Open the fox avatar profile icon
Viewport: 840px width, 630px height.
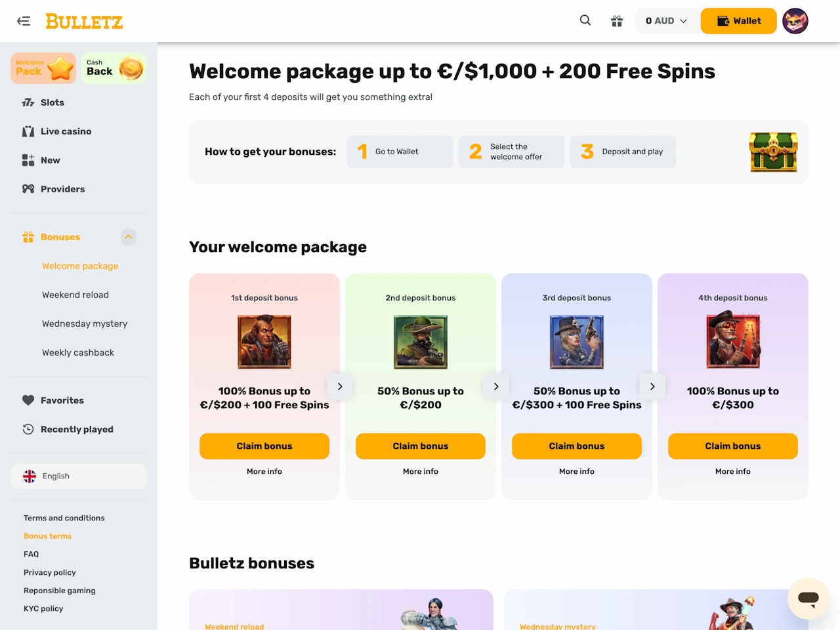point(795,21)
